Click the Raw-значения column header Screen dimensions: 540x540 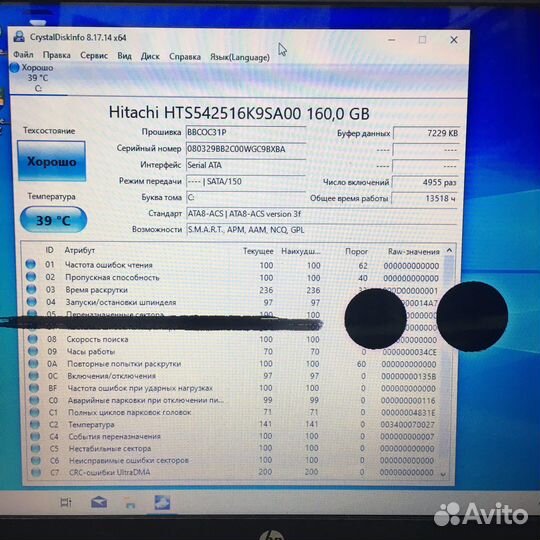(x=414, y=252)
